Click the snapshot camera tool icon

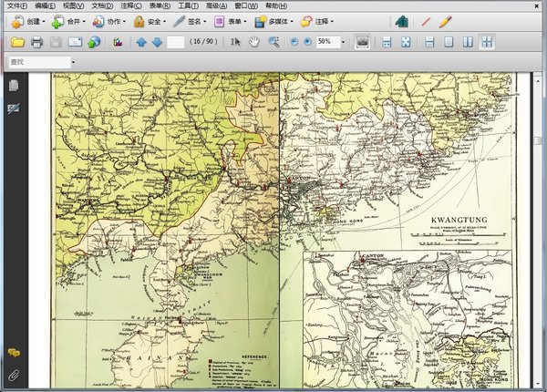point(362,42)
